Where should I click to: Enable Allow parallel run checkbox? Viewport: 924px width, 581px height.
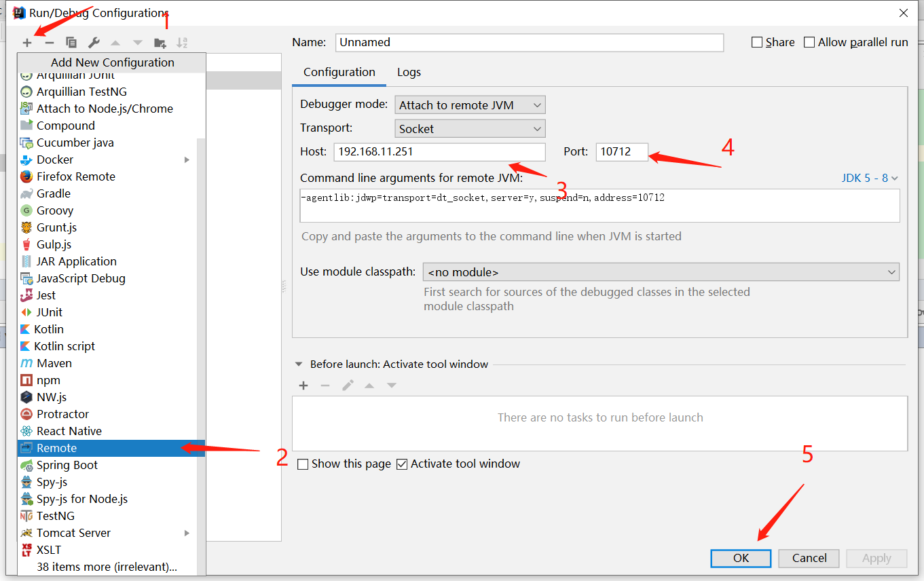click(809, 42)
